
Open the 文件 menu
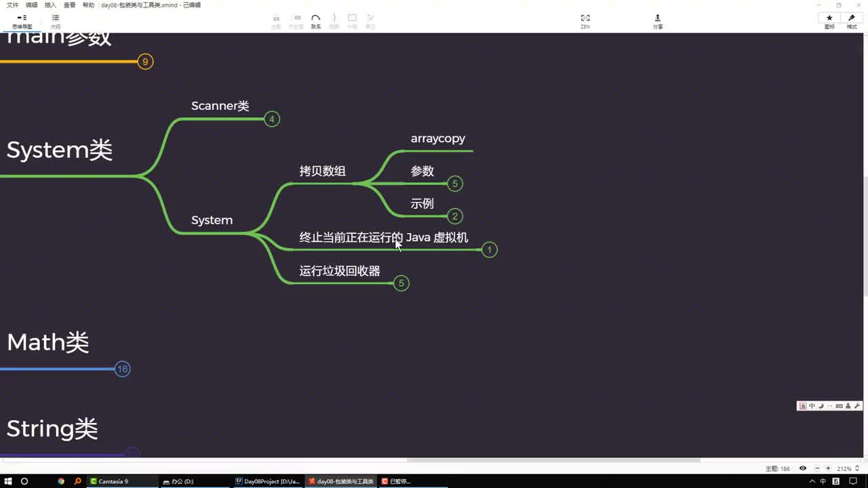[x=12, y=5]
